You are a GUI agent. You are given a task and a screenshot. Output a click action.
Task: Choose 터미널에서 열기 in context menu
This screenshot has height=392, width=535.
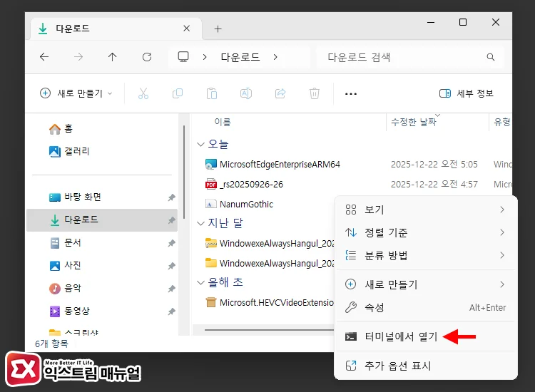pyautogui.click(x=425, y=337)
